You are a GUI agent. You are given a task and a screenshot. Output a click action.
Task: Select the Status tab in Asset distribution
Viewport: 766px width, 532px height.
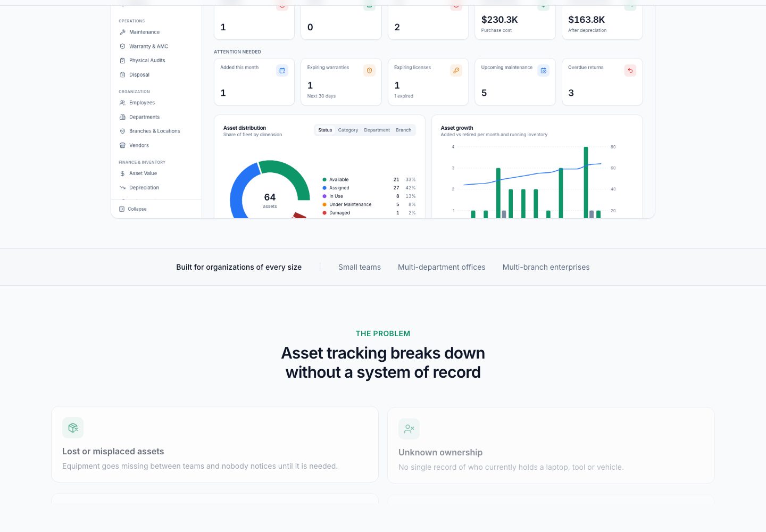tap(325, 130)
